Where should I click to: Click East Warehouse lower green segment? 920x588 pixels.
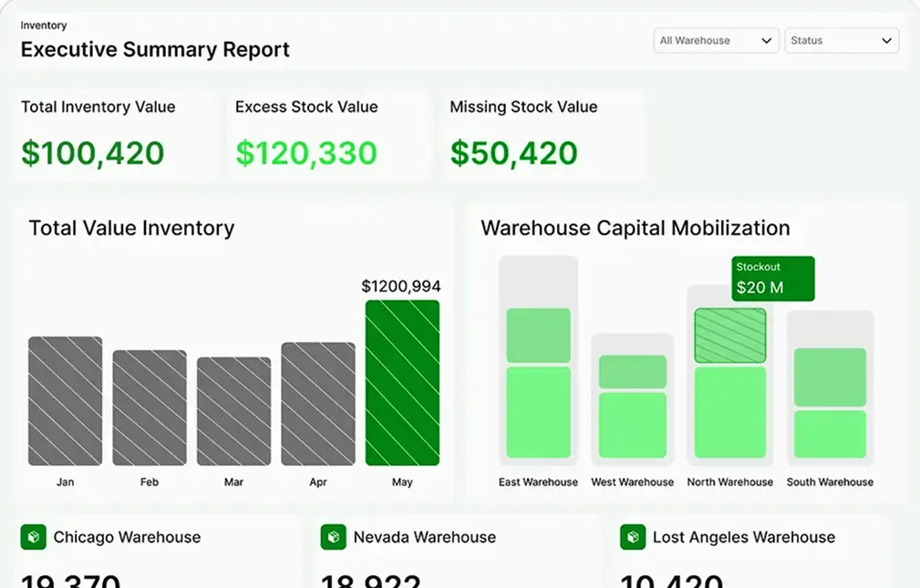[538, 412]
